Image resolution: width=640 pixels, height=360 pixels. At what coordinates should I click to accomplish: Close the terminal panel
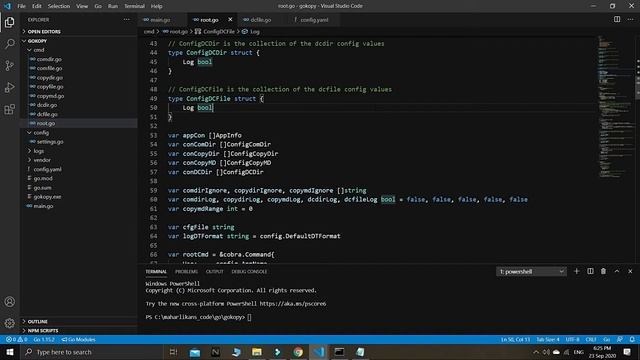pyautogui.click(x=630, y=271)
